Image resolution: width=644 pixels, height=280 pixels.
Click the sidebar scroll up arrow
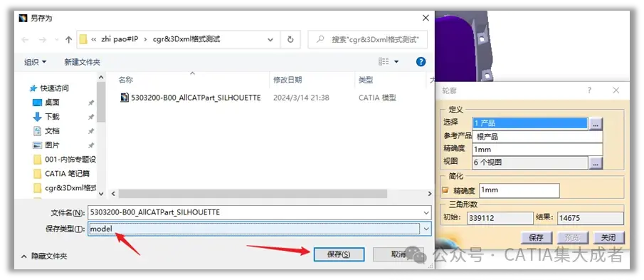point(101,77)
